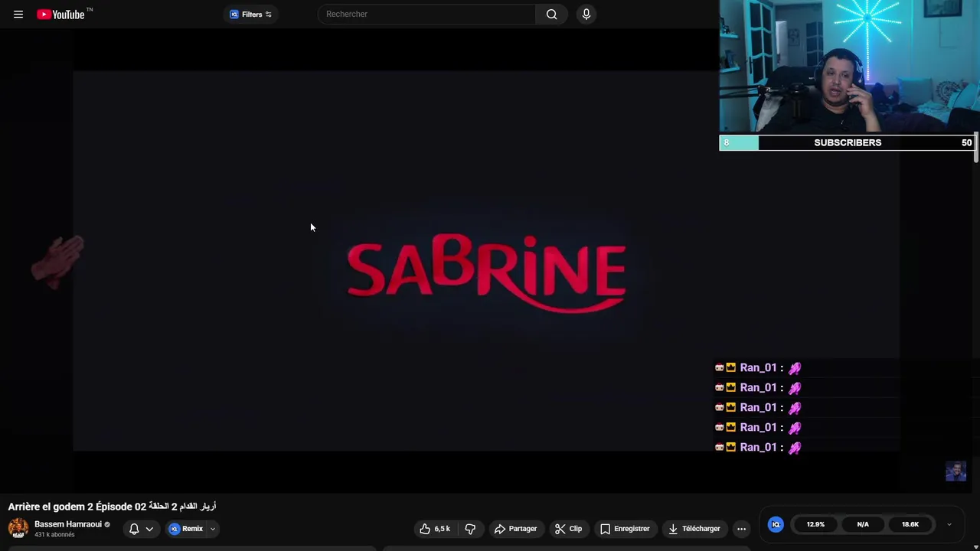Click the notification bell subscription button
Image resolution: width=980 pixels, height=551 pixels.
coord(134,529)
